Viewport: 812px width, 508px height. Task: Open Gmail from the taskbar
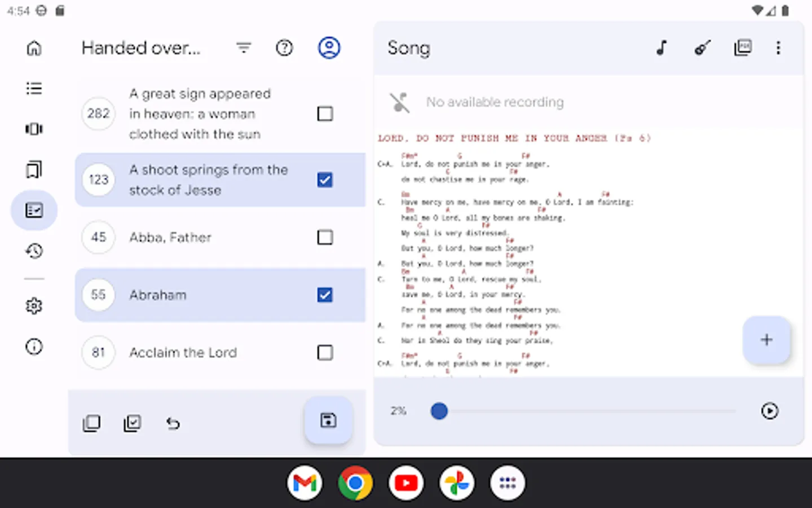(304, 483)
